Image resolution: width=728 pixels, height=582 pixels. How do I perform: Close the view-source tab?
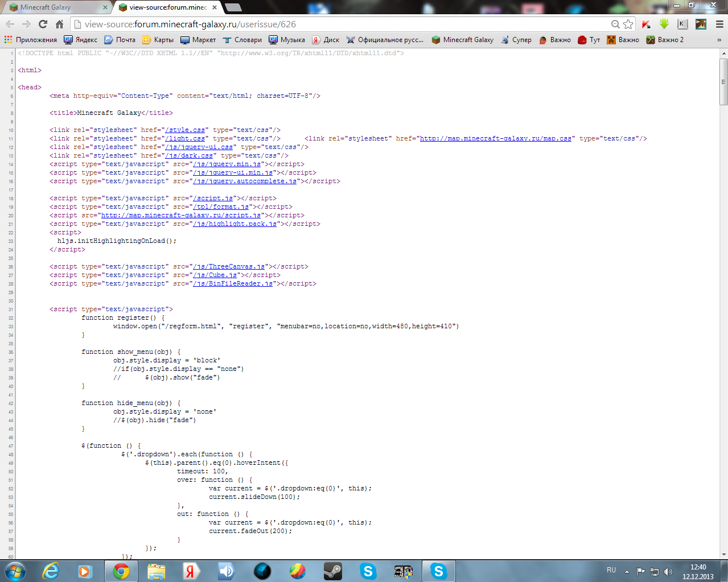point(215,7)
